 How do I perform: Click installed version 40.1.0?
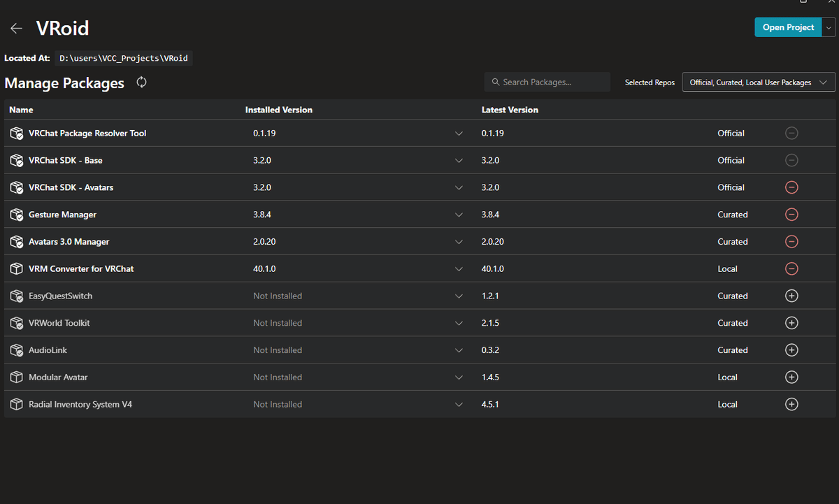[265, 269]
